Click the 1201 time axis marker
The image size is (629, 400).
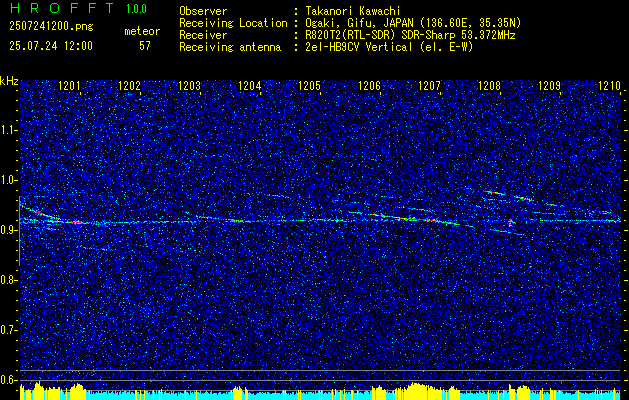tap(69, 85)
